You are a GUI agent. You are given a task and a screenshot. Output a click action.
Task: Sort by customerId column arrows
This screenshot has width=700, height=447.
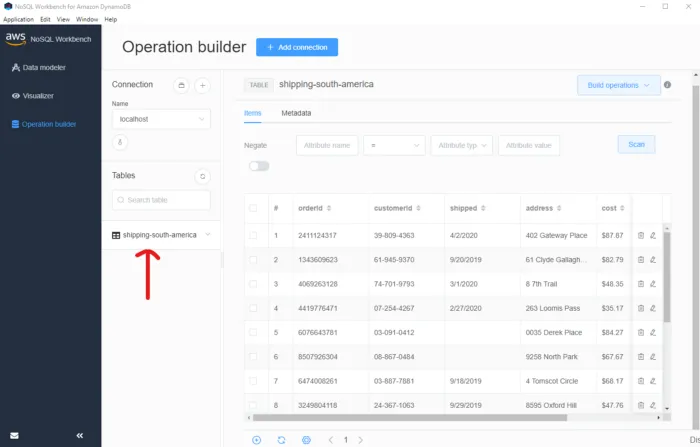418,208
